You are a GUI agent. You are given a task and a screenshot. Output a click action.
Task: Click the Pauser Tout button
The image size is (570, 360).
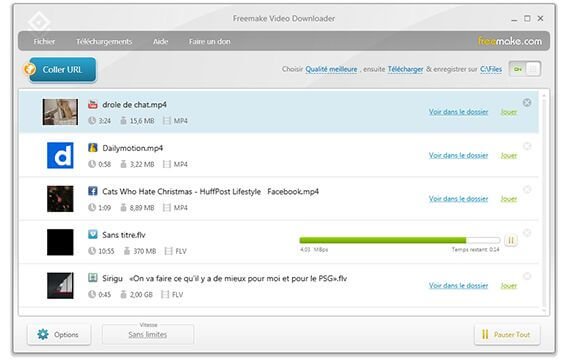click(507, 334)
